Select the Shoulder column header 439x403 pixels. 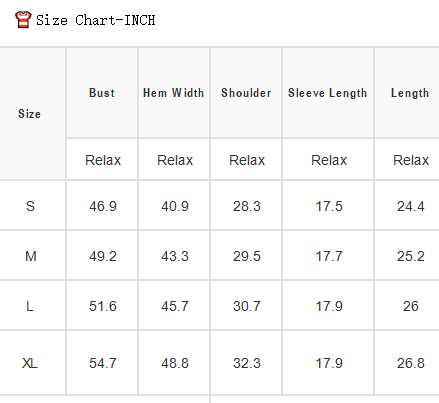click(246, 93)
